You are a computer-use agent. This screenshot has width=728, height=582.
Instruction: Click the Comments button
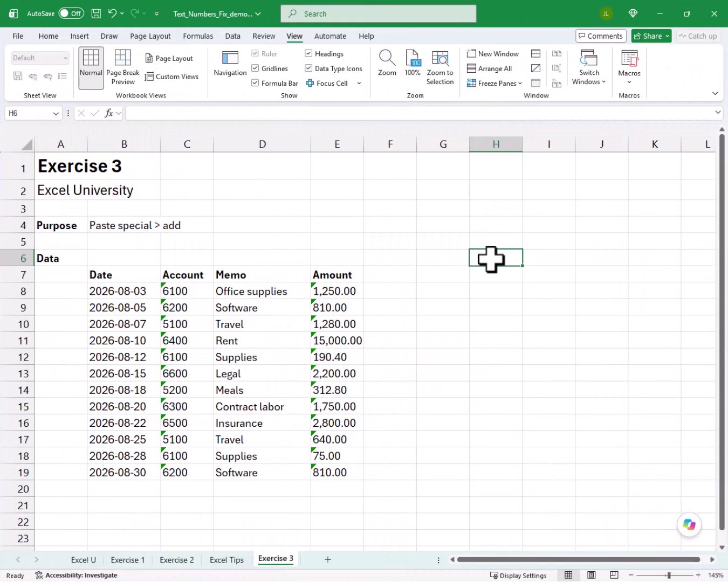601,36
